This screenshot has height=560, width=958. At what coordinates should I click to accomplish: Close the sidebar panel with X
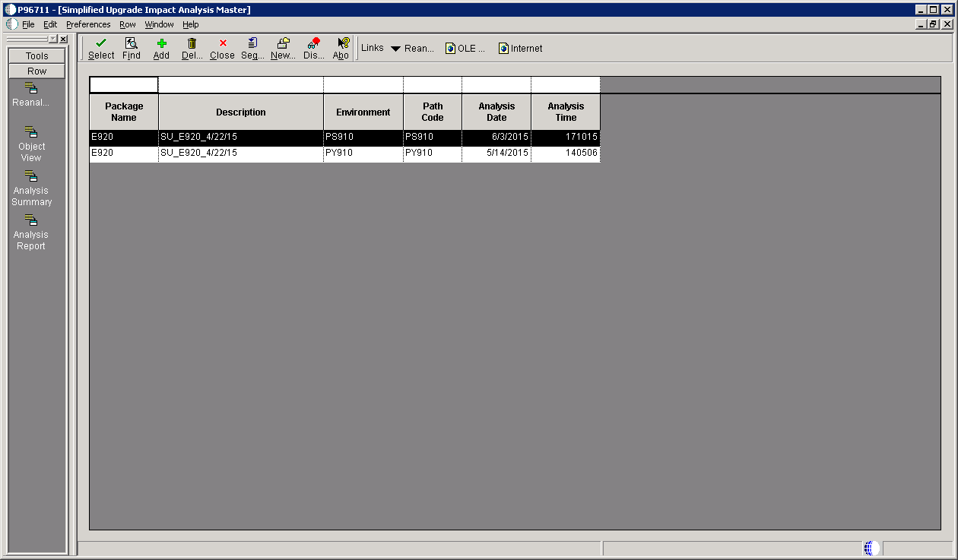[63, 39]
